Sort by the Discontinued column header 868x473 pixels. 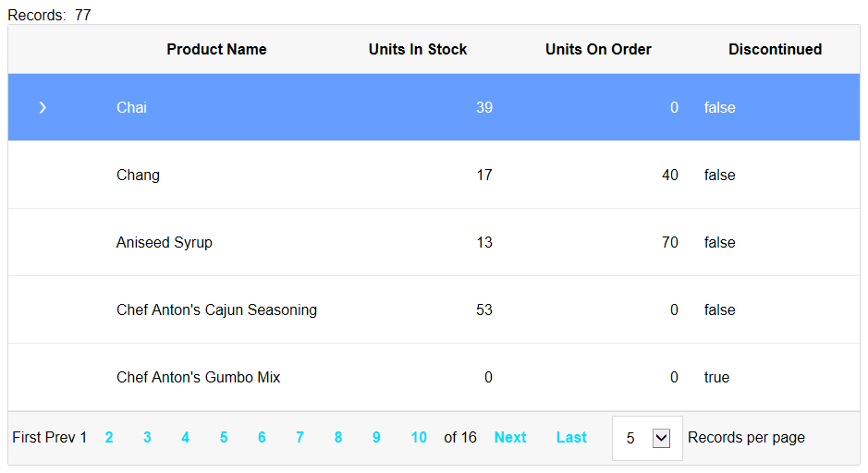[x=775, y=49]
